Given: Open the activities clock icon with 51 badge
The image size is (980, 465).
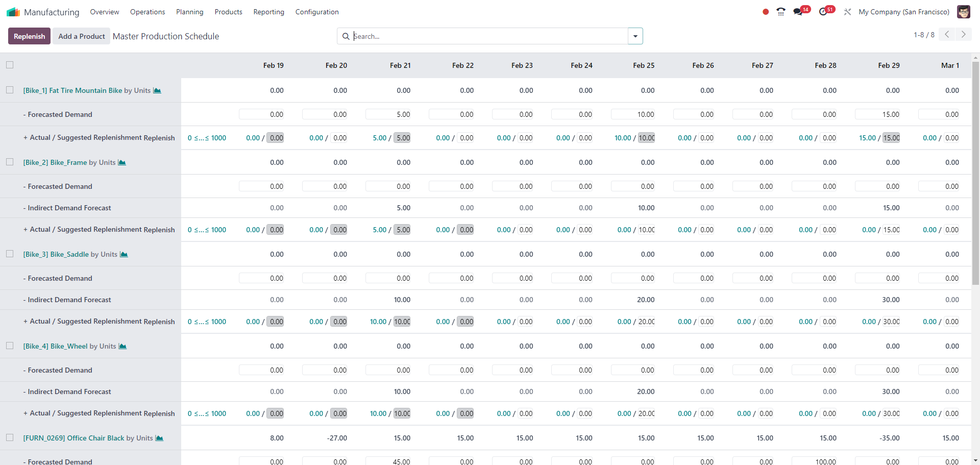Looking at the screenshot, I should 823,12.
